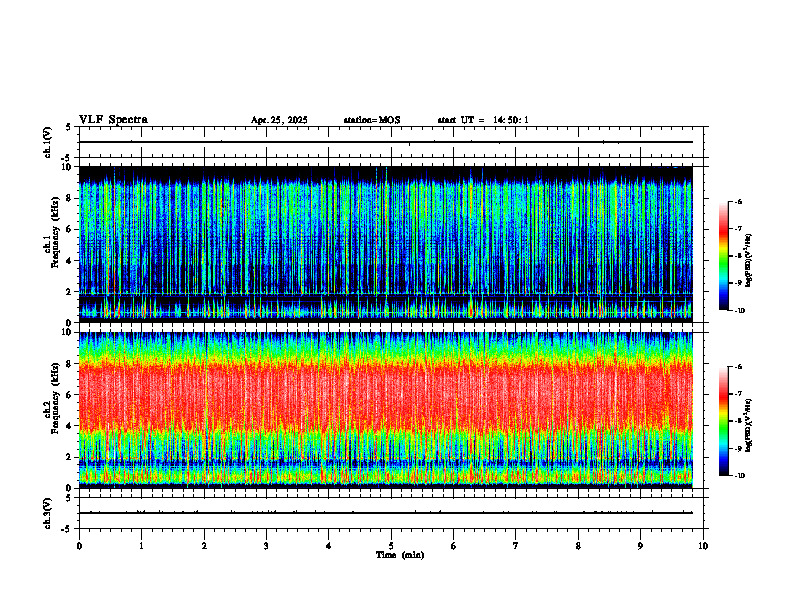The image size is (792, 612).
Task: Click time axis tick label "3"
Action: [x=266, y=546]
